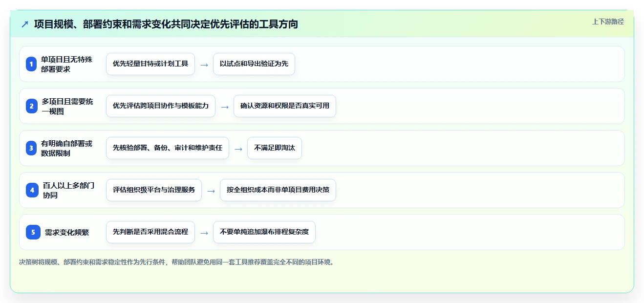
Task: Click the title 项目规模、部署约束和需求变化共同决定优先评估的工具方向
Action: click(x=166, y=24)
